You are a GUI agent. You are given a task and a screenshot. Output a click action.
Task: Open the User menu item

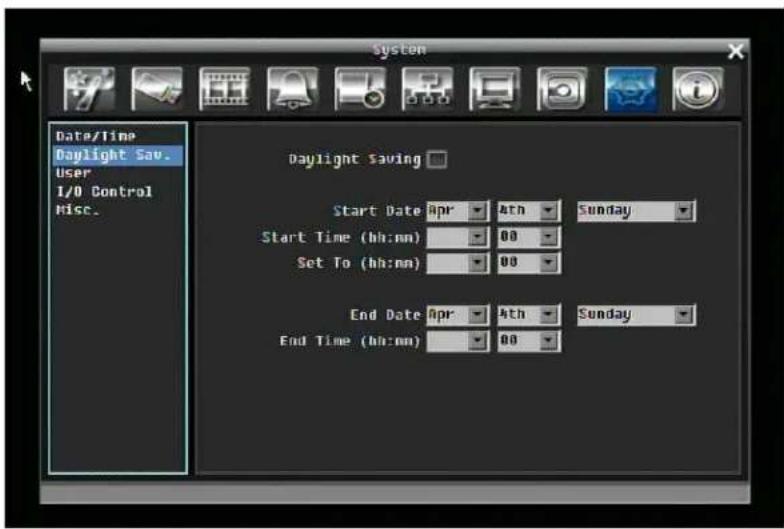pyautogui.click(x=74, y=173)
